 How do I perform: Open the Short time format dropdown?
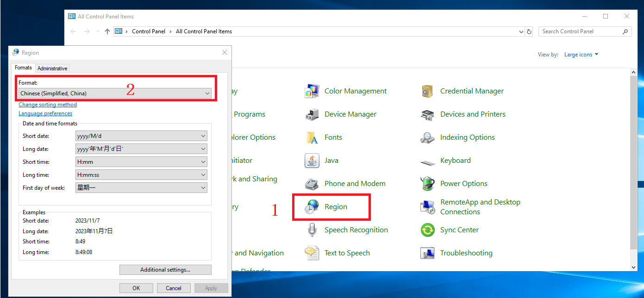(x=141, y=162)
